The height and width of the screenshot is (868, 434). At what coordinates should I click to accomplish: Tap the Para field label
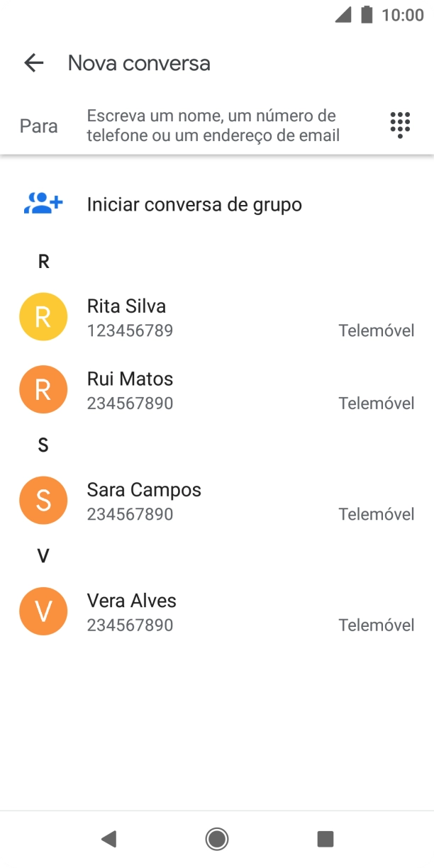coord(38,126)
